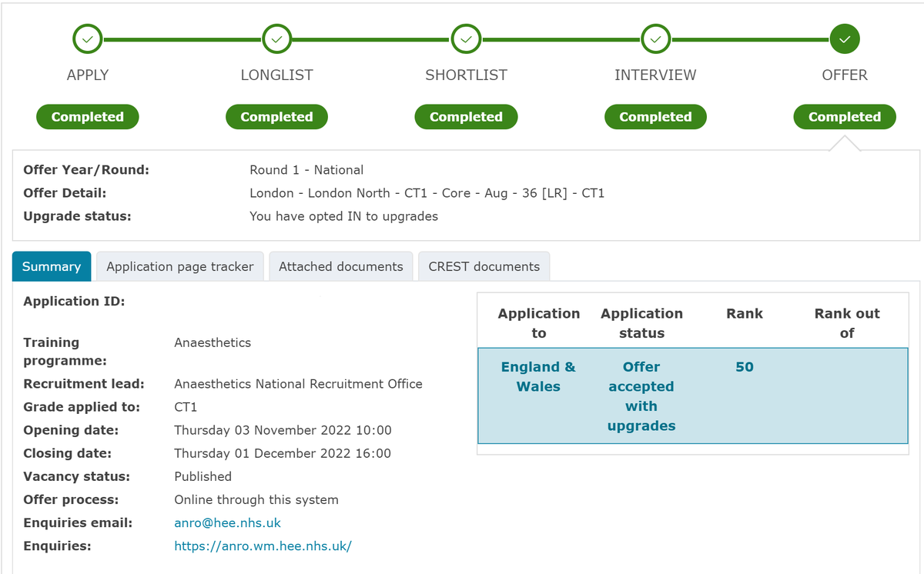Click closing date Thursday 01 December 2022
This screenshot has width=924, height=574.
283,453
